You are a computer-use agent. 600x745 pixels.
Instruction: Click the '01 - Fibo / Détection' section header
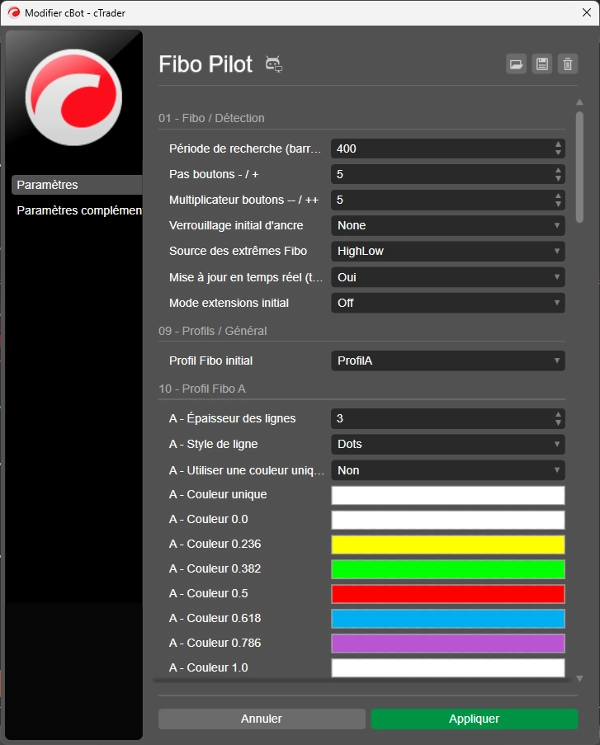coord(211,118)
